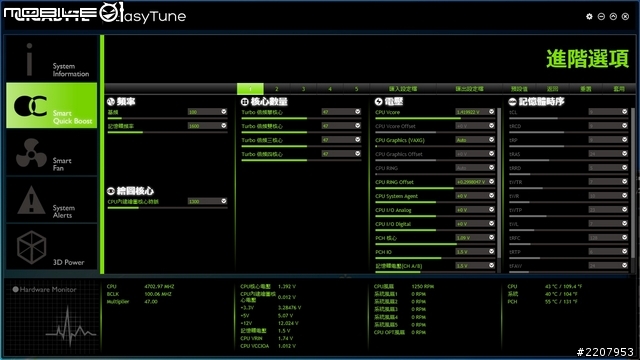Viewport: 640px width, 360px height.
Task: Open the CPU Vcore voltage dropdown
Action: (x=491, y=111)
